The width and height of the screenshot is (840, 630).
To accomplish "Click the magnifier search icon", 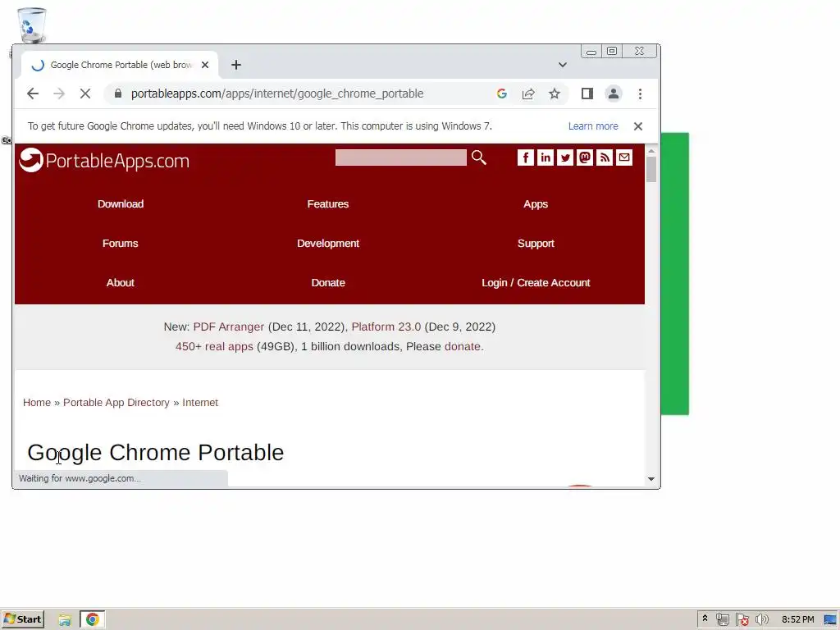I will (x=479, y=157).
